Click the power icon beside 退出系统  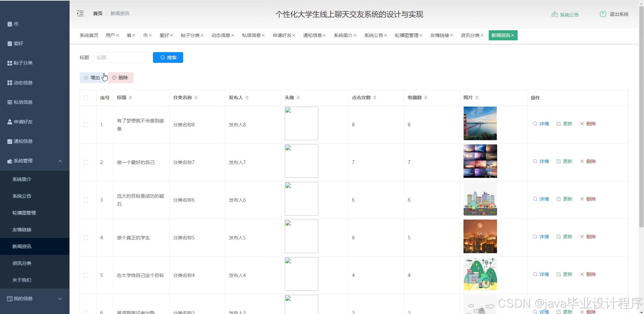coord(603,14)
